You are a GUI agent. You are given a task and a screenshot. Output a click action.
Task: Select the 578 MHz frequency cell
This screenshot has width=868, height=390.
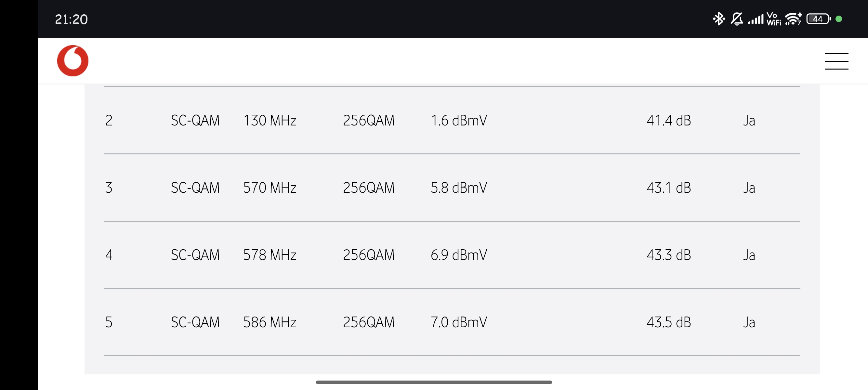270,255
